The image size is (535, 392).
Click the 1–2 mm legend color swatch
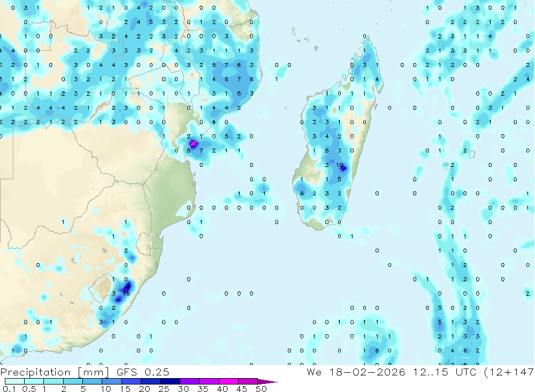click(x=53, y=381)
